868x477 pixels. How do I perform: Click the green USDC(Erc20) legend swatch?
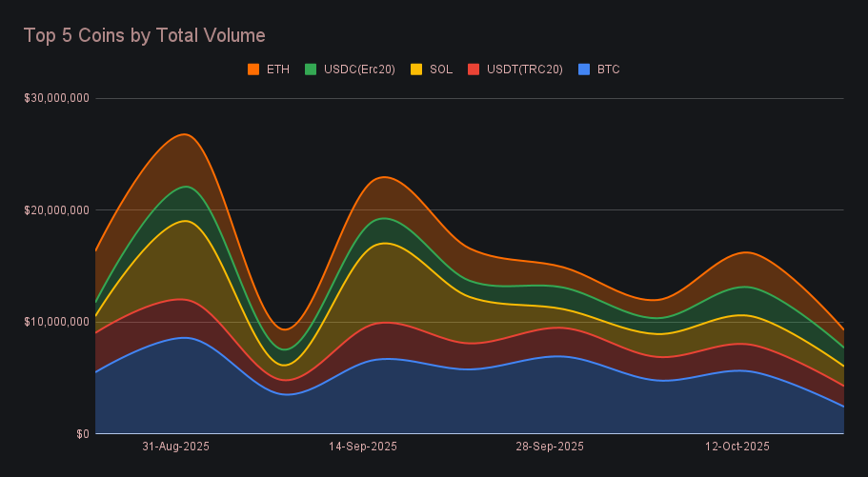(x=311, y=70)
